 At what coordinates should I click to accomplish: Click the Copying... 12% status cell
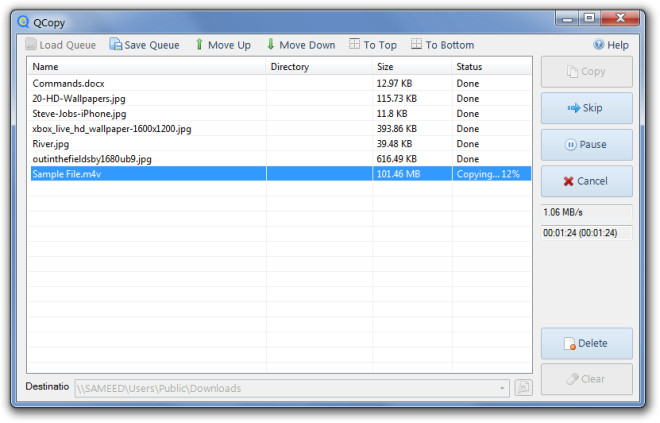(492, 174)
